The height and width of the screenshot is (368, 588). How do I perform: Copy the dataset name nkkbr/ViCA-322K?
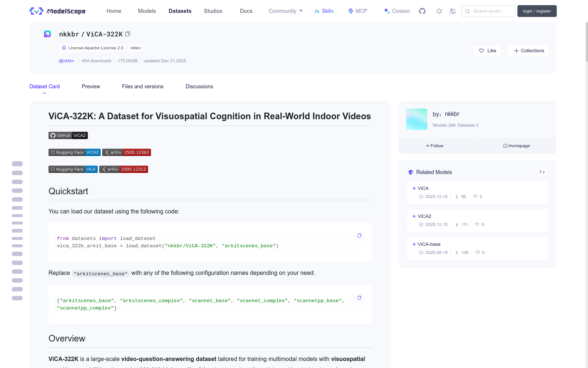[128, 34]
